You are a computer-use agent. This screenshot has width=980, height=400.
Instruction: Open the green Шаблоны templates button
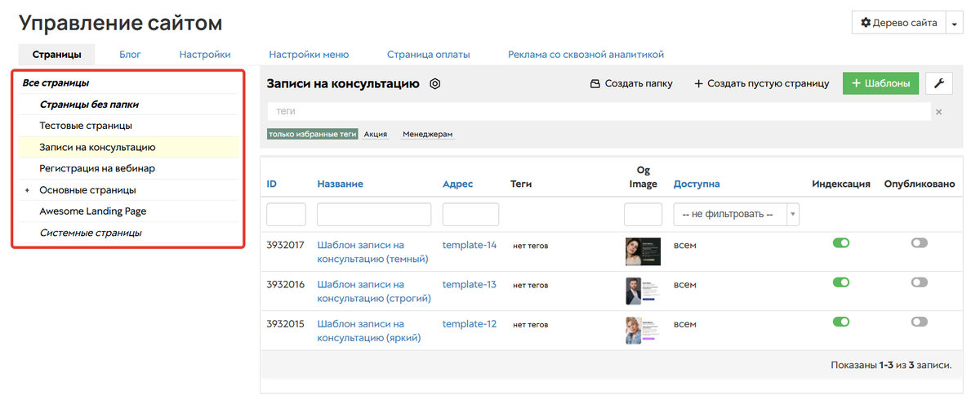tap(880, 83)
